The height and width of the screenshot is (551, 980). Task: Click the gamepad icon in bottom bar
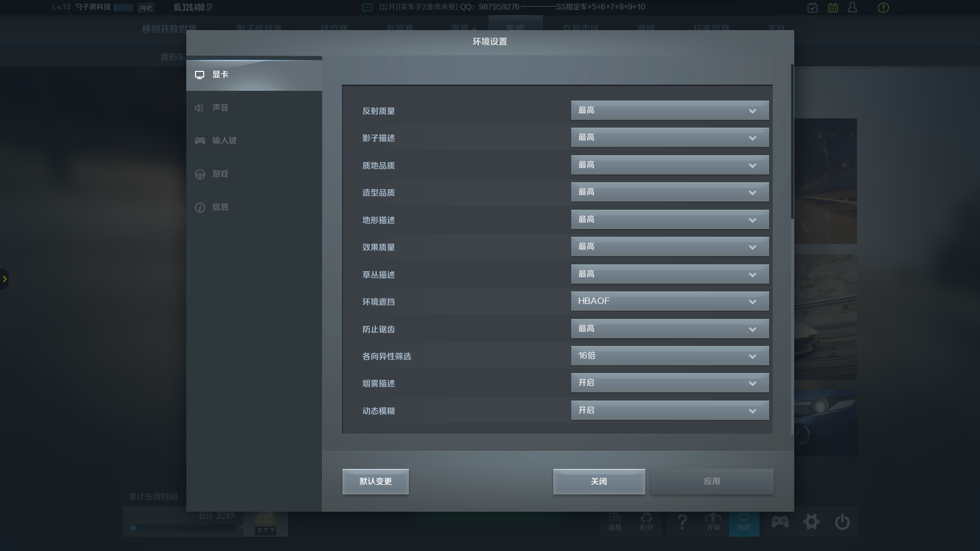click(x=779, y=522)
